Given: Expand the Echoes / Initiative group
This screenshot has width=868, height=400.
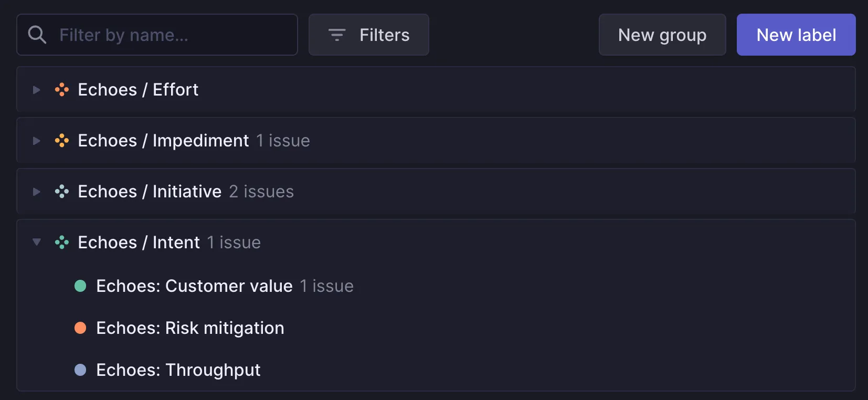Looking at the screenshot, I should tap(36, 192).
